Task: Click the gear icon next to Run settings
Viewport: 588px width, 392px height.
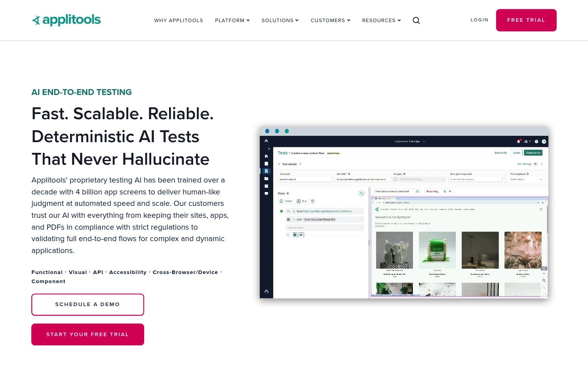Action: point(536,164)
